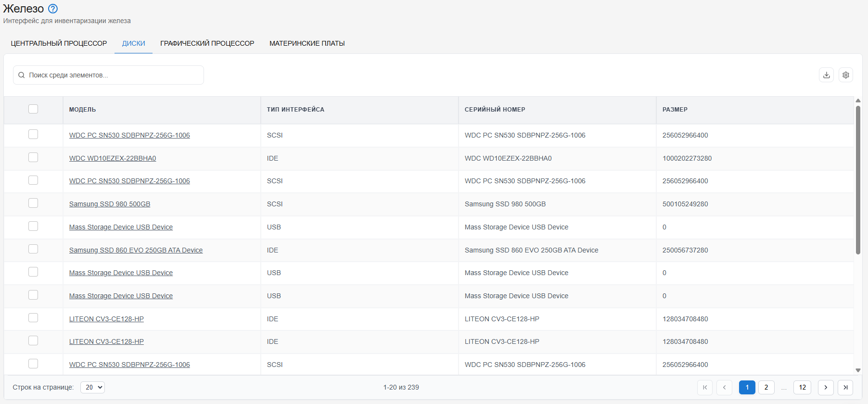Click the 1-20 из 239 counter
Screen dimensions: 868x404
tap(401, 387)
